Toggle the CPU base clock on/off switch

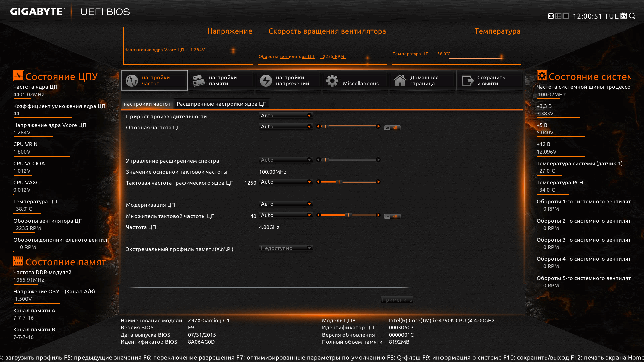pyautogui.click(x=392, y=128)
